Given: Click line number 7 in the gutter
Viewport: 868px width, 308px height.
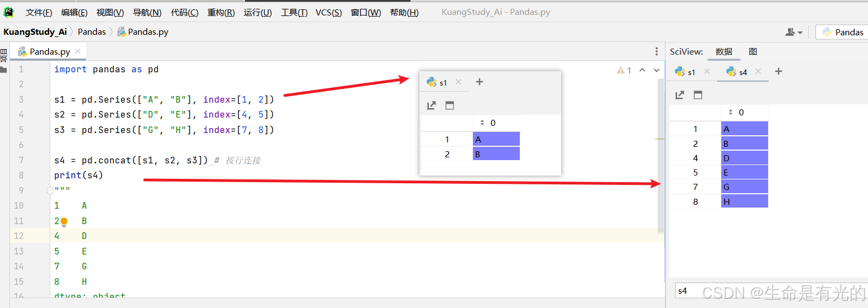Looking at the screenshot, I should (21, 160).
